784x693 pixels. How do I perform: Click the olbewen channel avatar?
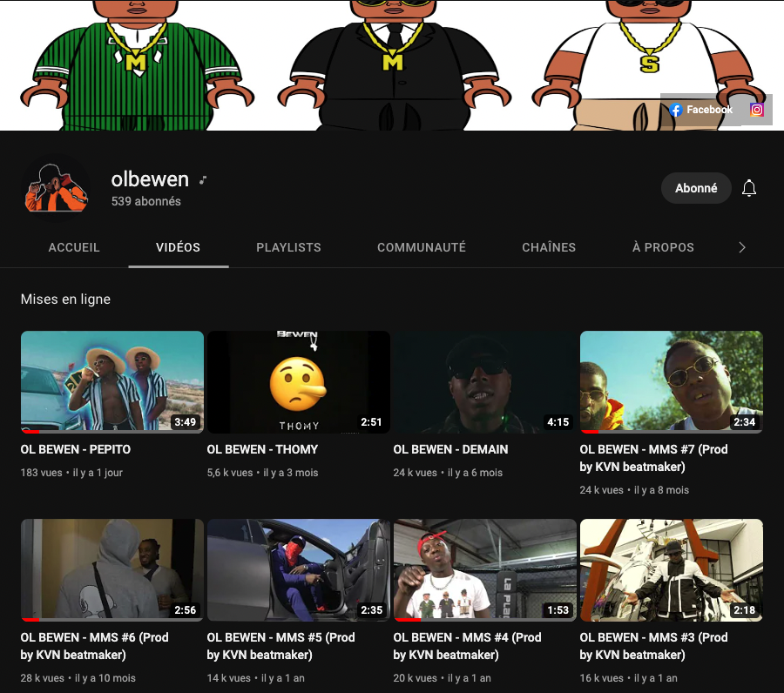click(x=57, y=187)
